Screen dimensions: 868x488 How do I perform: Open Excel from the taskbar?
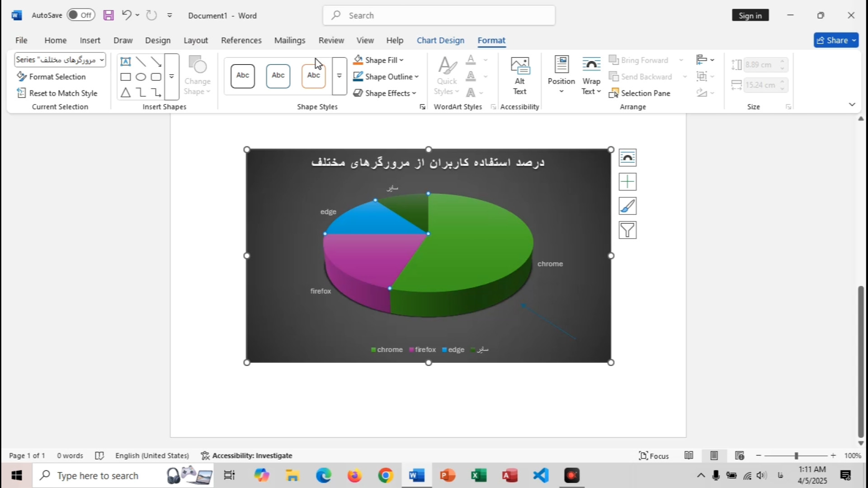click(478, 475)
